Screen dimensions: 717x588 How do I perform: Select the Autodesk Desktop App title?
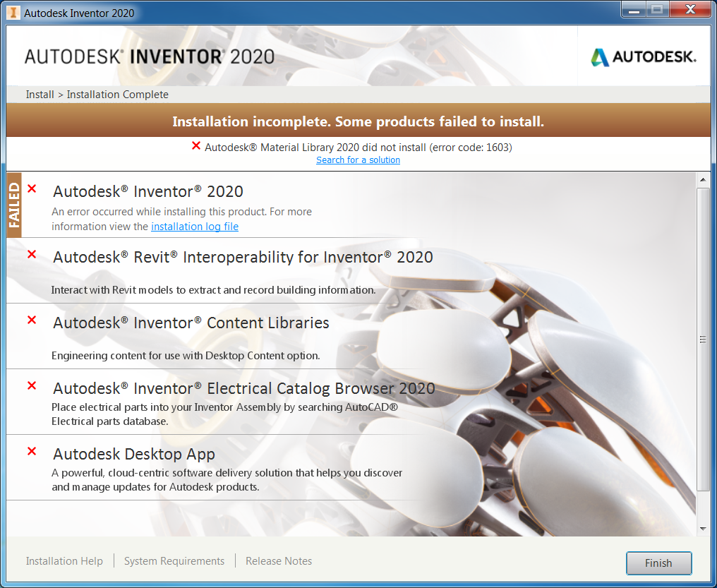point(134,454)
